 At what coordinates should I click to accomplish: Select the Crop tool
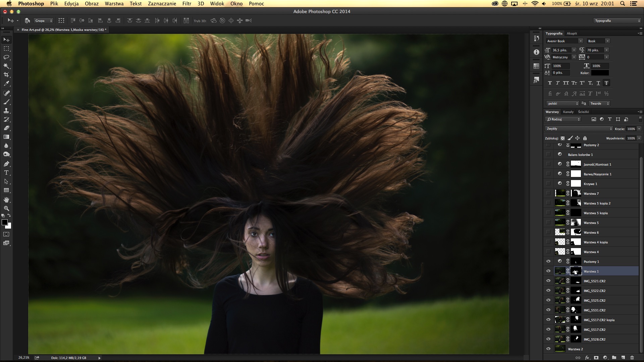pos(6,75)
